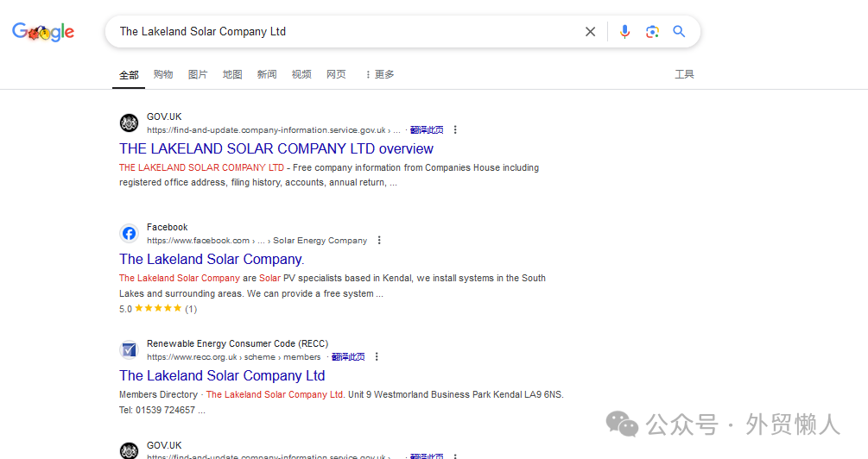868x459 pixels.
Task: Open three-dot menu for Facebook result
Action: [379, 241]
